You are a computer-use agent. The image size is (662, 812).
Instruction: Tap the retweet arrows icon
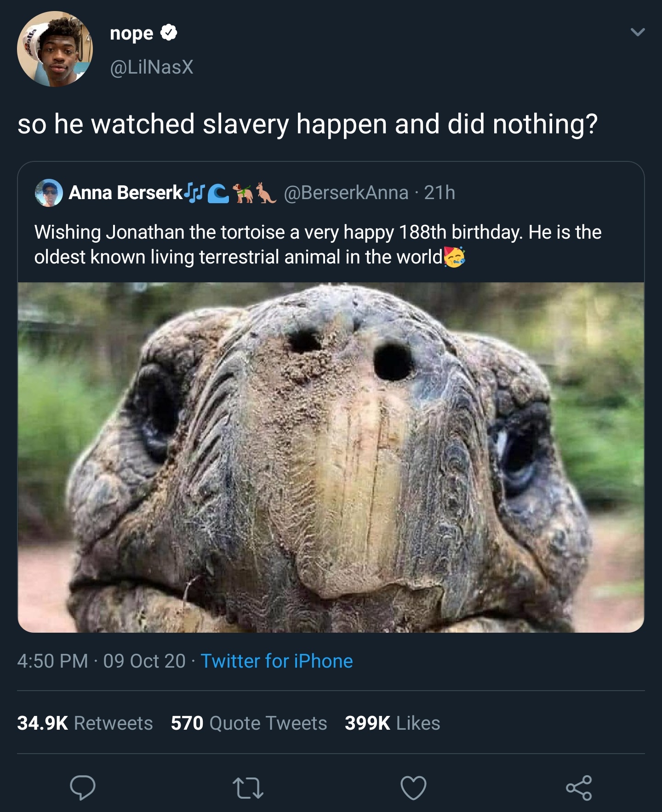[248, 788]
